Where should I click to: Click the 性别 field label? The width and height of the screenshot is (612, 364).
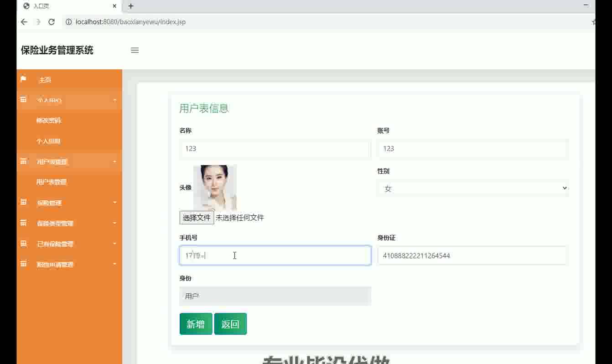click(383, 171)
